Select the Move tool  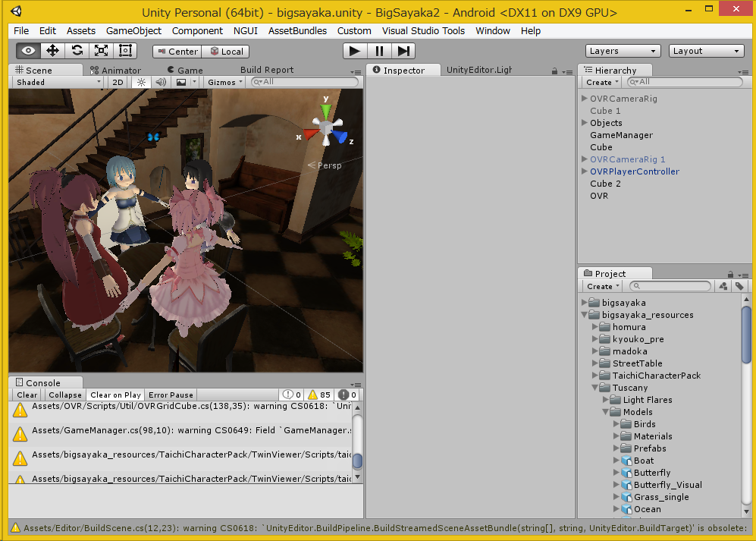click(x=52, y=51)
